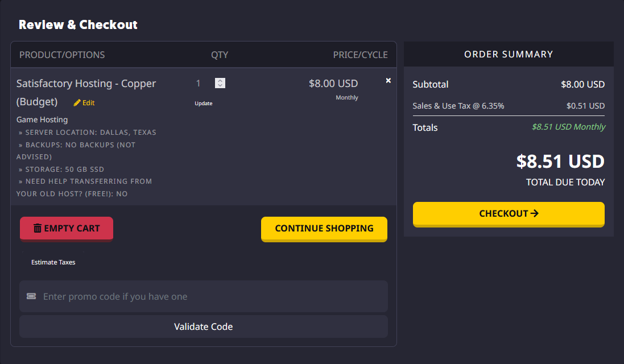Screen dimensions: 624x364
Task: Open the Estimate Taxes tab
Action: click(x=53, y=262)
